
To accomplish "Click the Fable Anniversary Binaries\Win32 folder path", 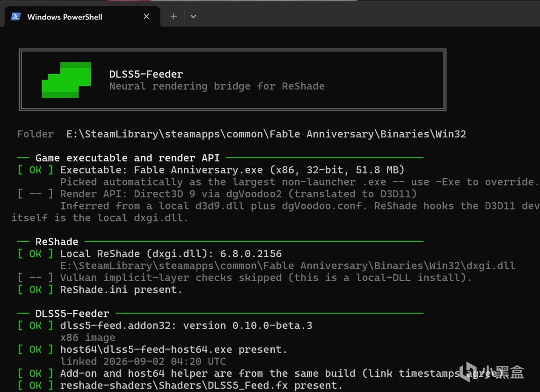I will coord(266,134).
